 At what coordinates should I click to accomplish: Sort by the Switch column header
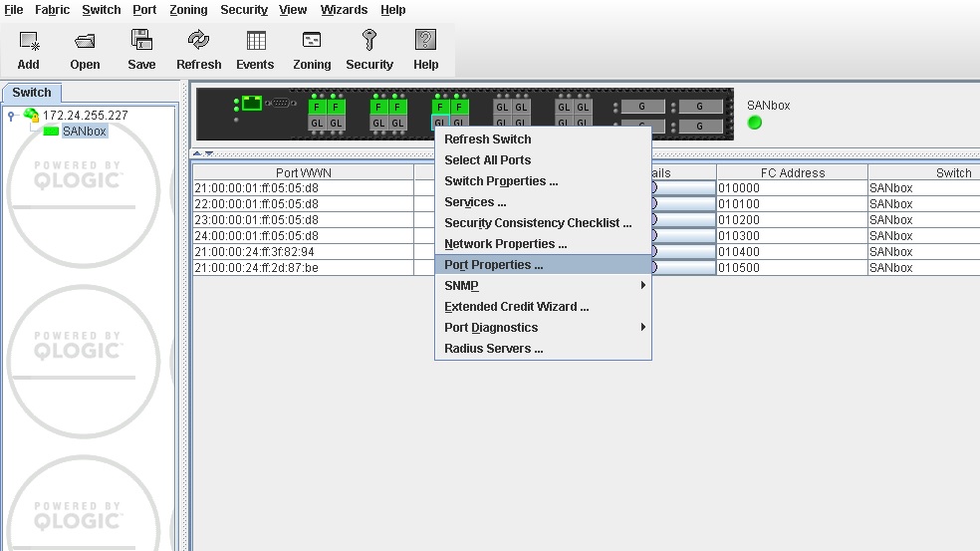(x=924, y=172)
